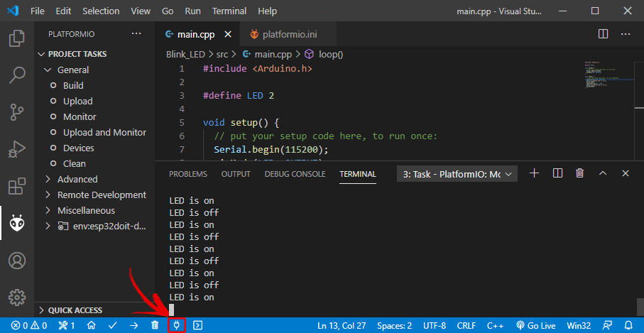Expand the Quick Access section
This screenshot has width=644, height=333.
[74, 310]
